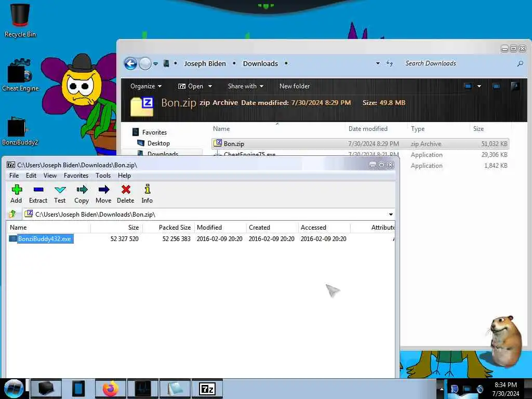Open the notepad taskbar icon

click(x=175, y=389)
